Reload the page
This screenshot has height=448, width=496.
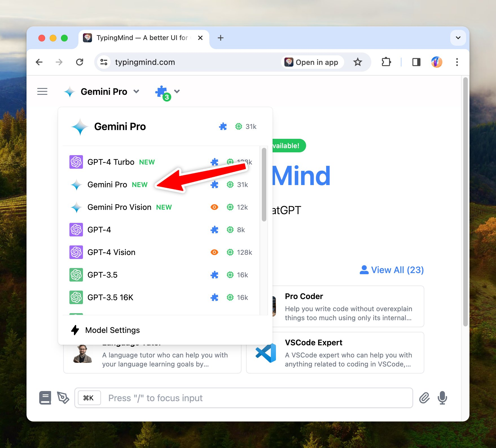[80, 62]
